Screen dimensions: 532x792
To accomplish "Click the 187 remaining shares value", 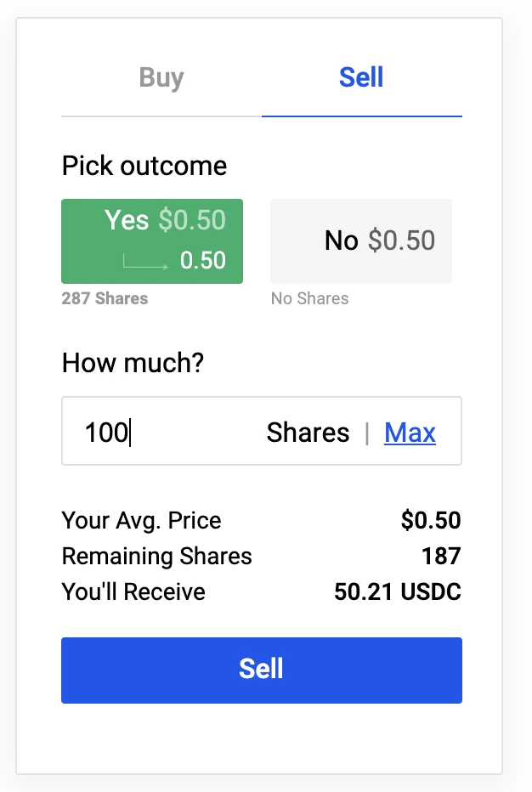I will point(441,556).
